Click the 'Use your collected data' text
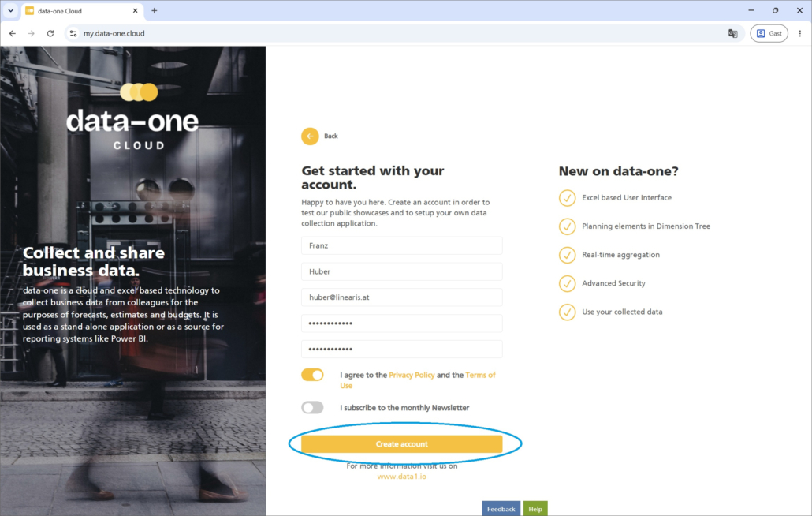The width and height of the screenshot is (812, 516). (x=622, y=312)
